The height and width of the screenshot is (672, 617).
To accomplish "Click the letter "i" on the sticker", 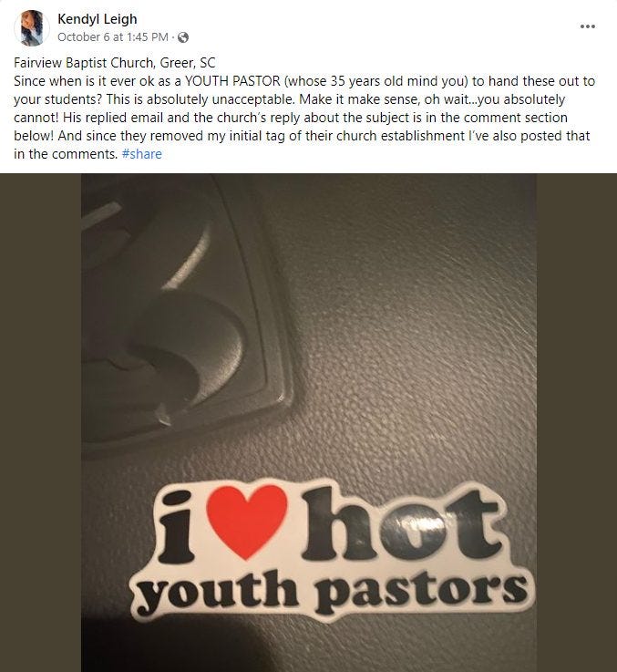I will tap(177, 527).
